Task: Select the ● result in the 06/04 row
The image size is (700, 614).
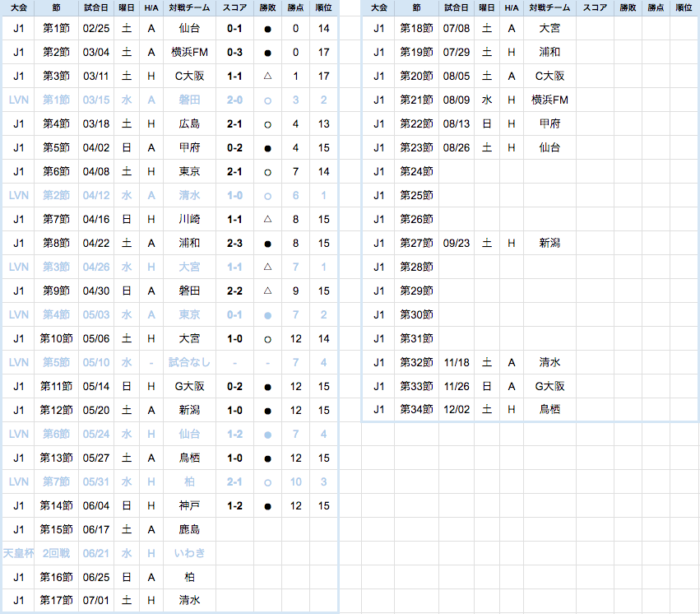Action: click(x=267, y=506)
